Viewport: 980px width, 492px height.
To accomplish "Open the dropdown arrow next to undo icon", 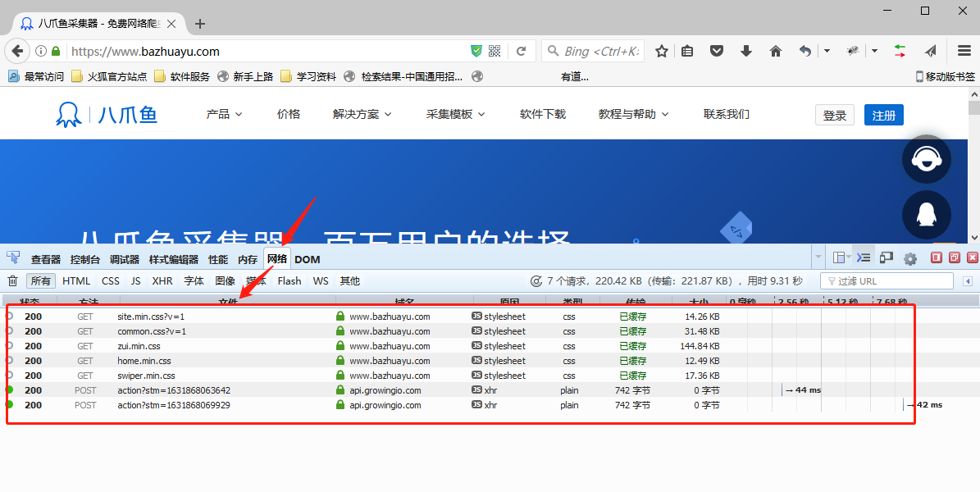I will pyautogui.click(x=827, y=52).
